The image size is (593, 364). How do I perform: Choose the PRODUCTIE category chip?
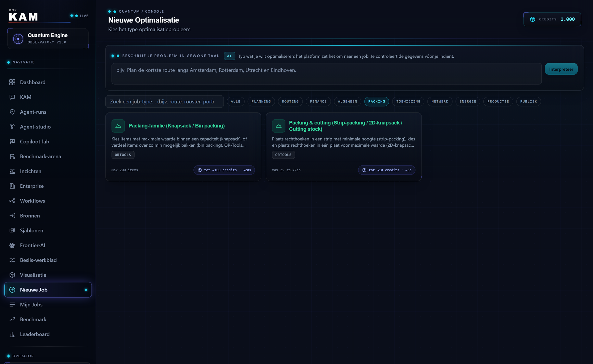pos(498,102)
